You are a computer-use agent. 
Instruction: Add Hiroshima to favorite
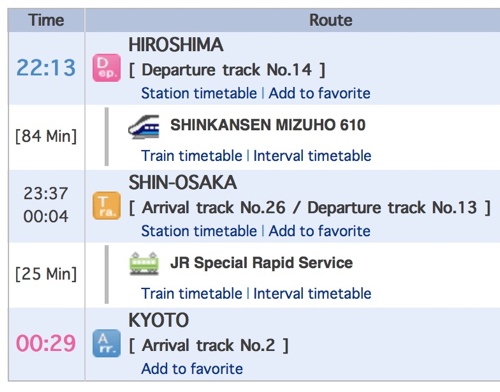319,93
